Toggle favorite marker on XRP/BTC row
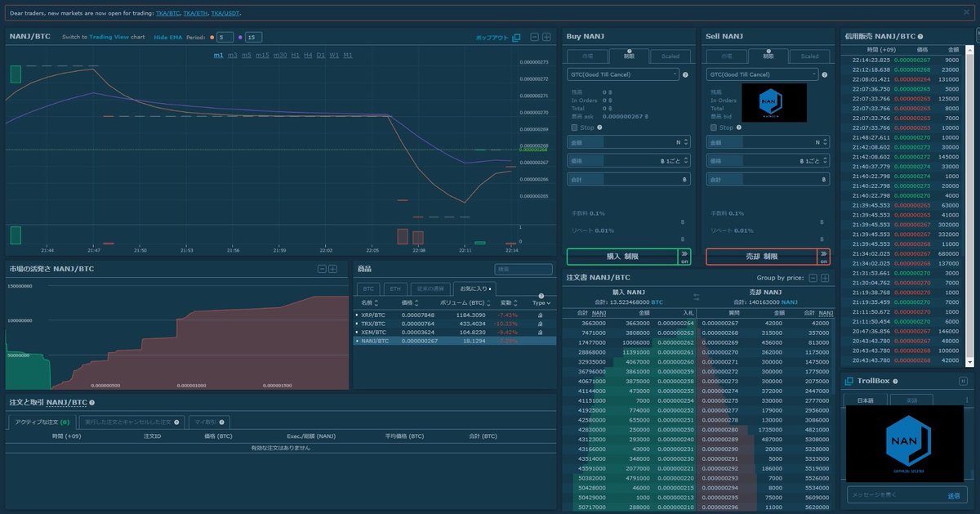Viewport: 980px width, 514px height. point(356,315)
